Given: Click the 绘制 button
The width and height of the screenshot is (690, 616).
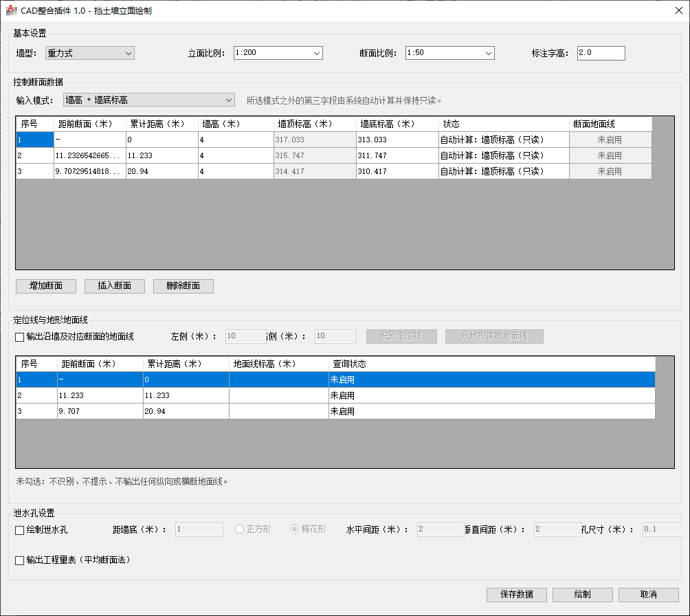Looking at the screenshot, I should coord(583,595).
